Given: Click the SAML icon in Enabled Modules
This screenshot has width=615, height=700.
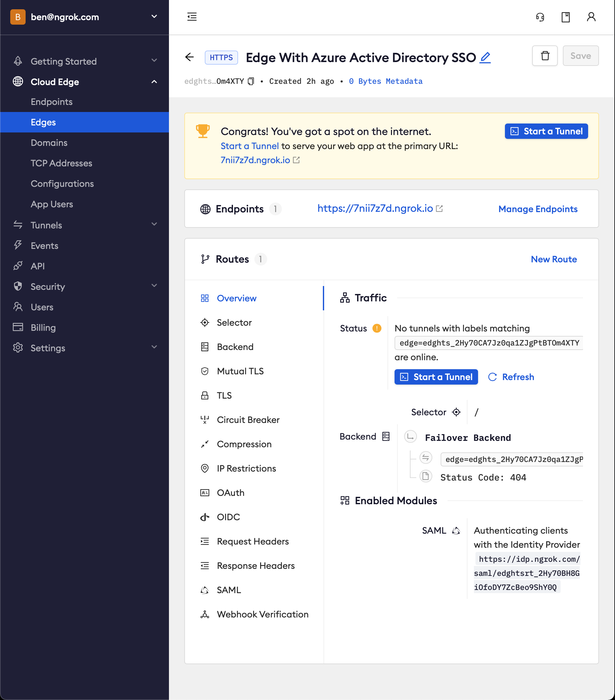Looking at the screenshot, I should (456, 530).
